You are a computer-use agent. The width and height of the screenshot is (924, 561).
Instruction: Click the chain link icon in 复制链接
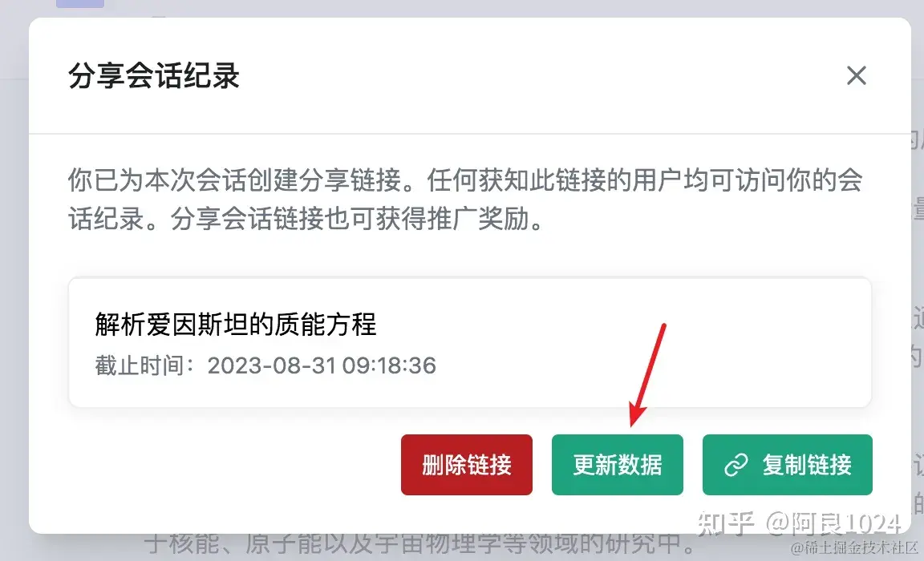pos(736,465)
